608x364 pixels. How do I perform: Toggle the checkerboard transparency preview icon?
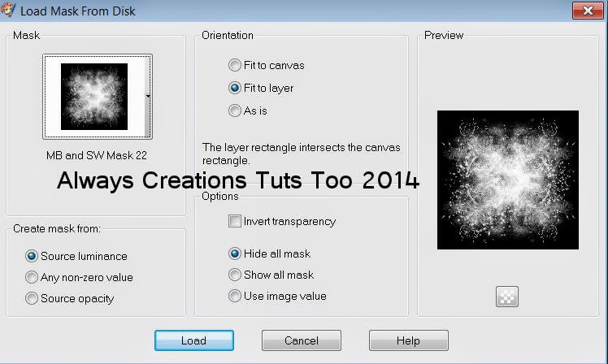click(506, 297)
